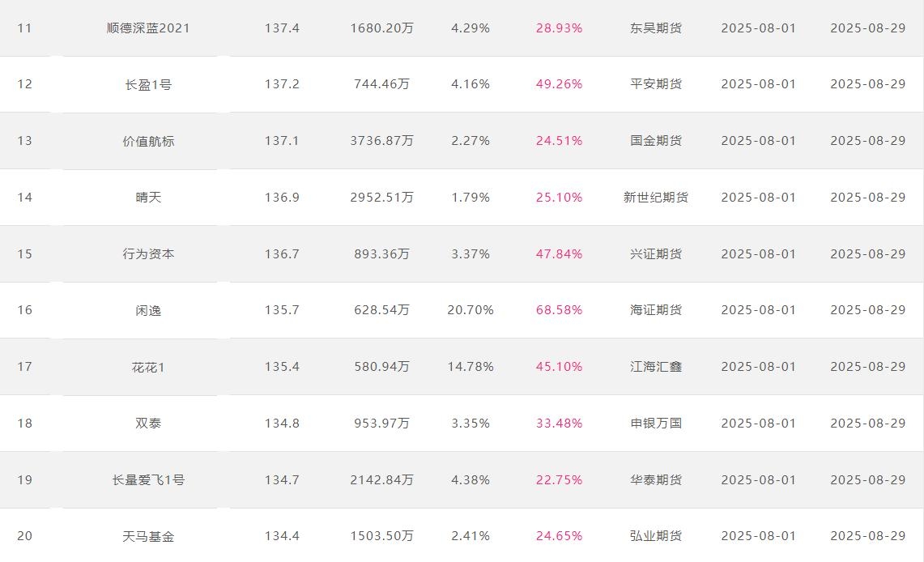Open the 行为资本 account name

(148, 254)
